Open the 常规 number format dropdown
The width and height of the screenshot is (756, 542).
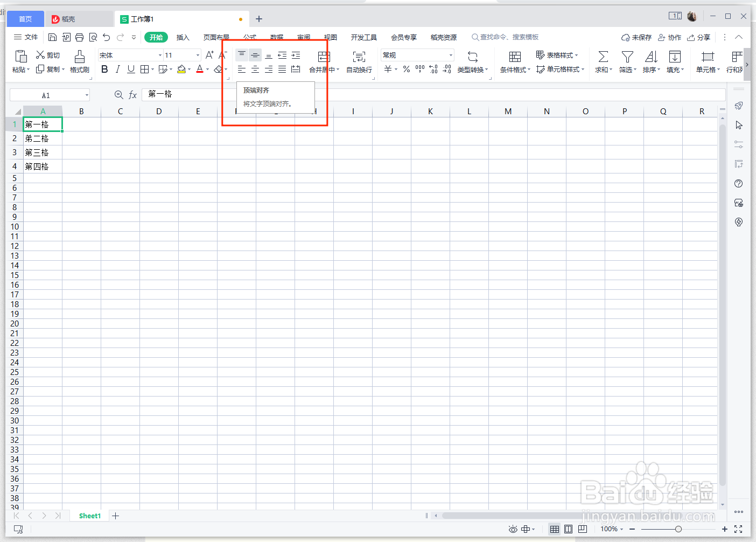(451, 55)
